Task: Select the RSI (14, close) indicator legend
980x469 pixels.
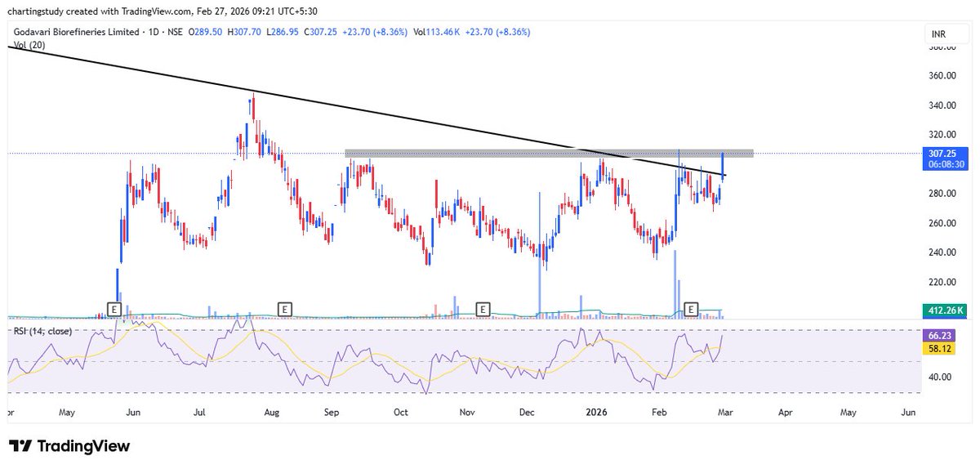Action: pyautogui.click(x=42, y=331)
